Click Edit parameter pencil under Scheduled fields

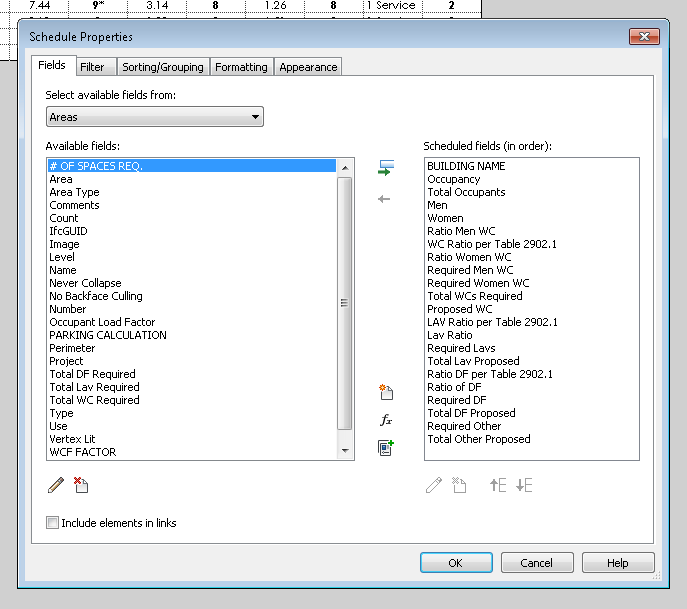[x=434, y=485]
